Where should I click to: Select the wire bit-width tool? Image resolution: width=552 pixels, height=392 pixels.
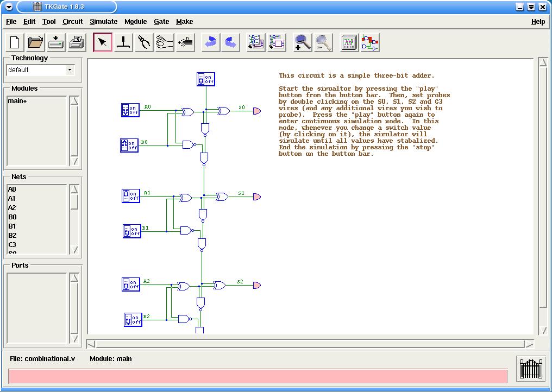coord(185,42)
